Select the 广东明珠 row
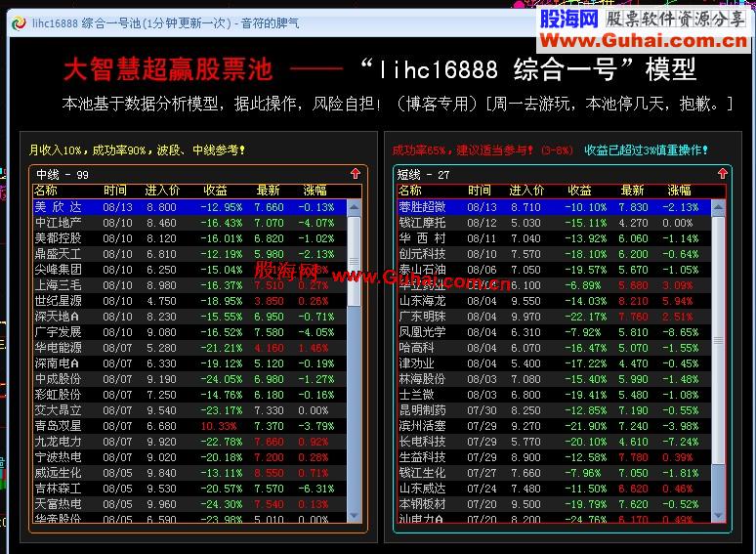Viewport: 756px width, 554px height. (x=555, y=317)
